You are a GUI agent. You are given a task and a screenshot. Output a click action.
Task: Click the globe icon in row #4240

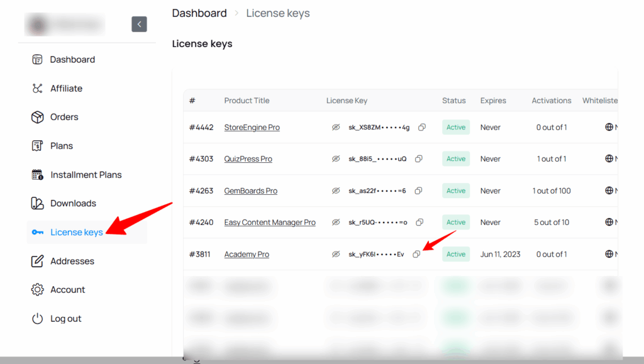(609, 222)
